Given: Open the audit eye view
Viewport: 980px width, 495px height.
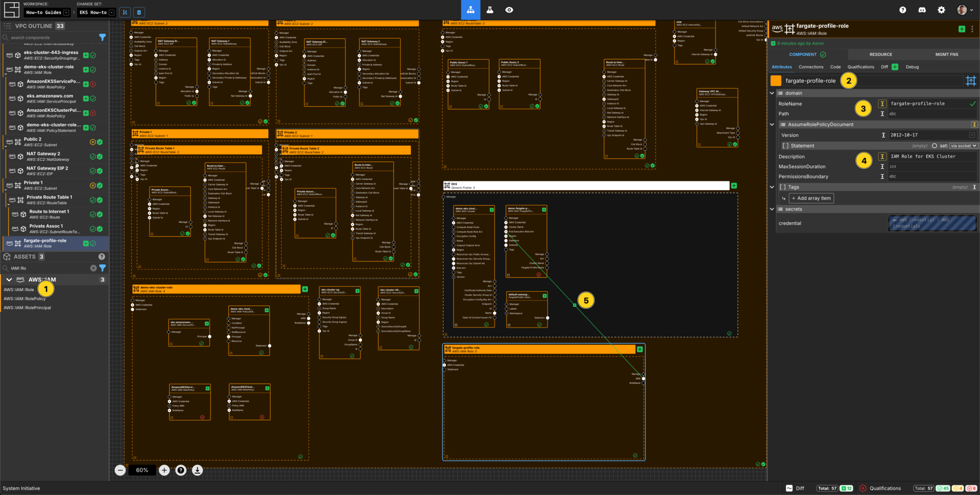Looking at the screenshot, I should click(509, 10).
